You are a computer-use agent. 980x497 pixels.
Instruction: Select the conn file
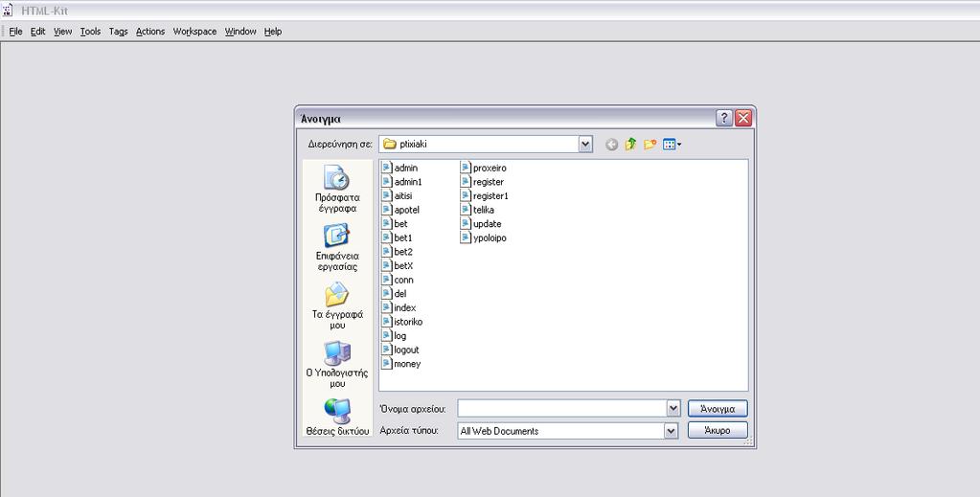(398, 280)
